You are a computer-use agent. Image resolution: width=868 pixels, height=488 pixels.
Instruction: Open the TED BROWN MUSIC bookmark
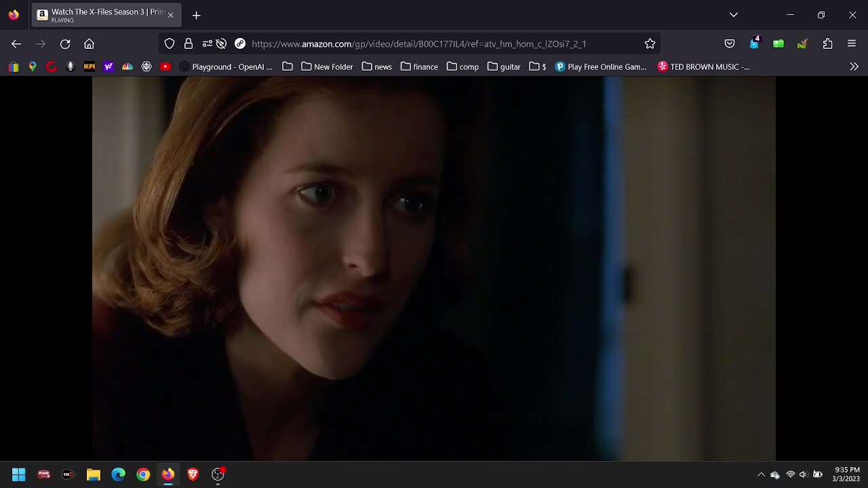[x=704, y=66]
